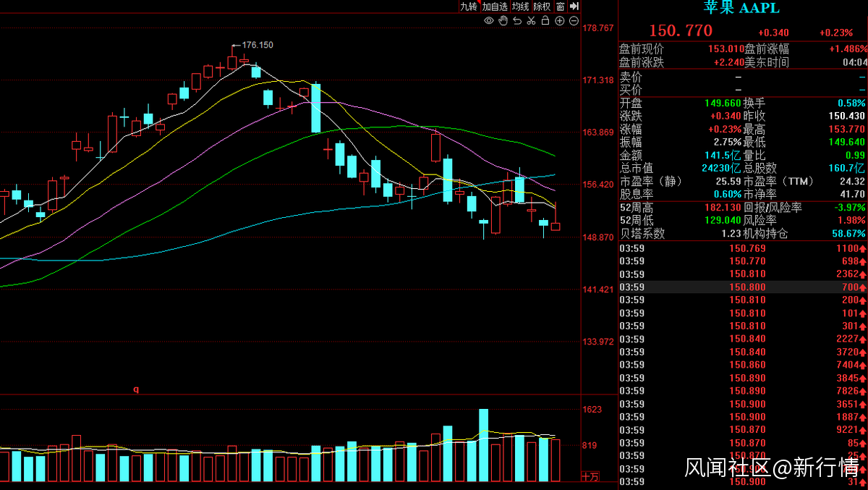Click the 133.972 price axis label
The width and height of the screenshot is (868, 490).
[598, 342]
